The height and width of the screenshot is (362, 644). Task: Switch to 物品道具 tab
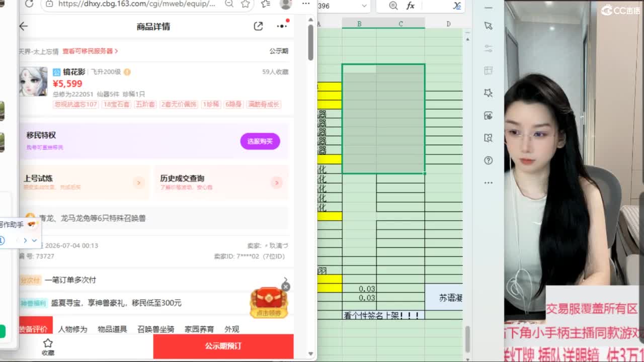112,329
